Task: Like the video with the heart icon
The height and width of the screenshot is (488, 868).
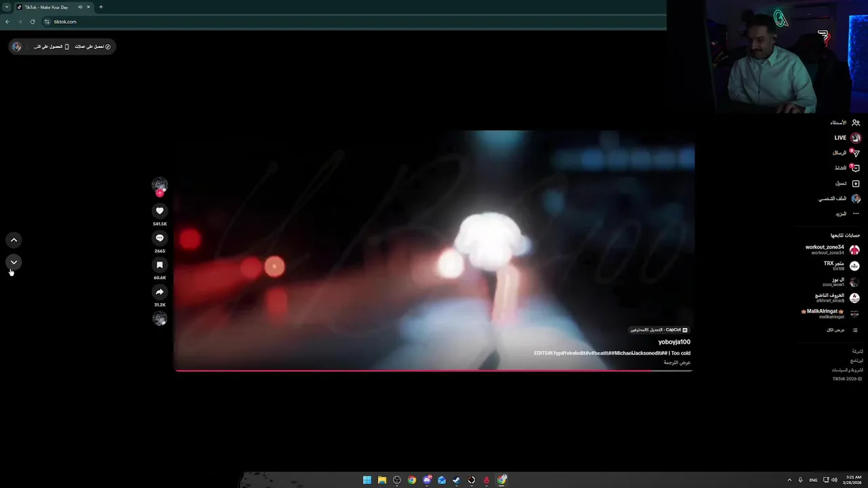Action: (159, 211)
